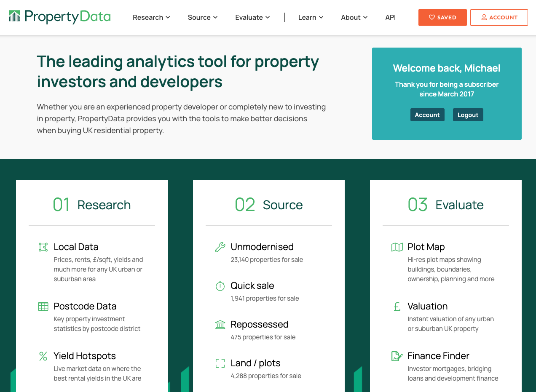Image resolution: width=536 pixels, height=392 pixels.
Task: Open the Repossessed properties link
Action: tap(260, 324)
